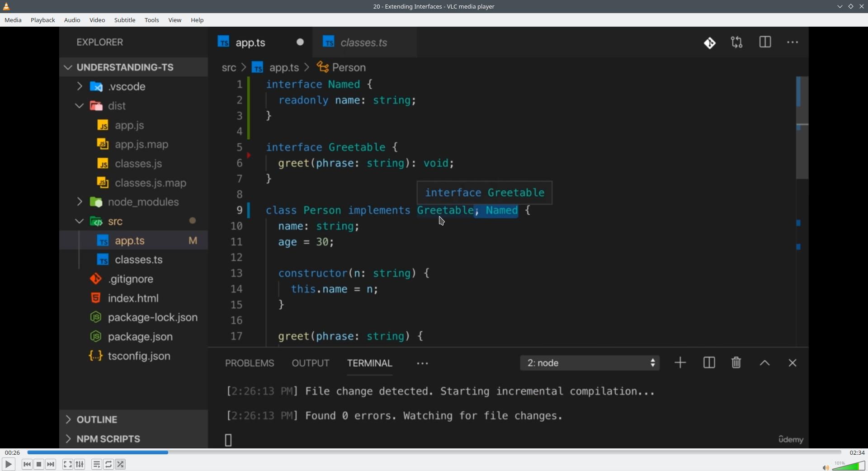Click the play button in VLC
The image size is (868, 471).
[8, 464]
